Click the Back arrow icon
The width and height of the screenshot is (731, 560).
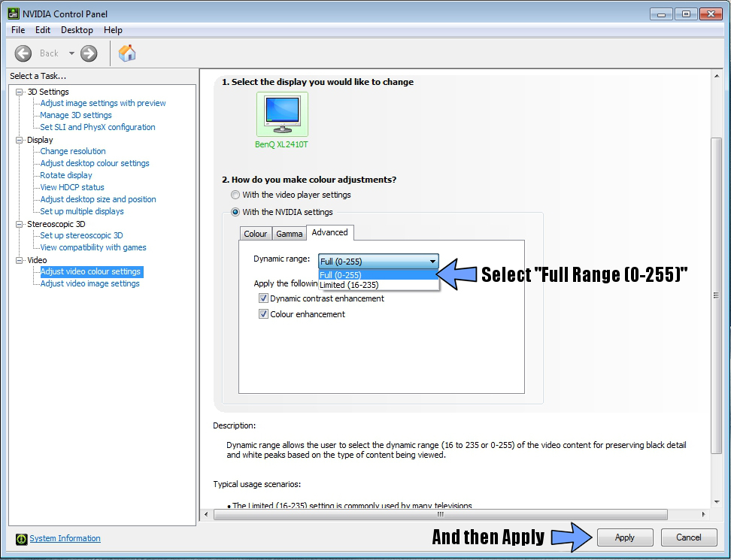[23, 53]
